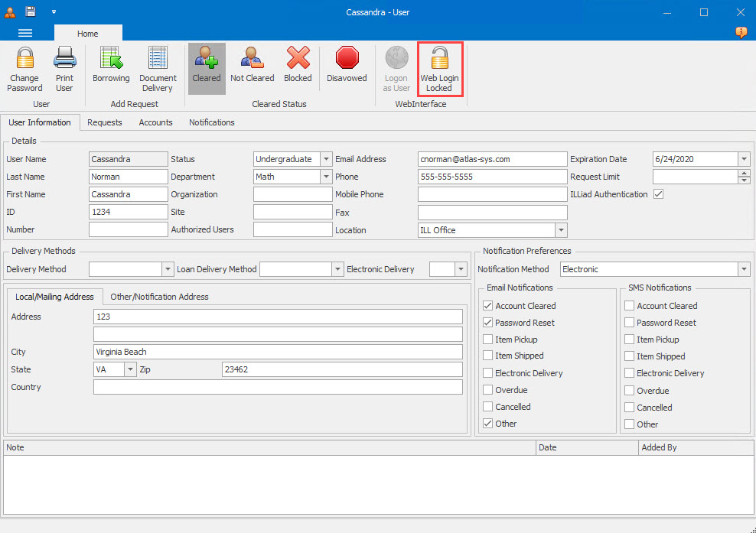Click the Save icon in title bar
This screenshot has height=533, width=756.
pyautogui.click(x=31, y=11)
